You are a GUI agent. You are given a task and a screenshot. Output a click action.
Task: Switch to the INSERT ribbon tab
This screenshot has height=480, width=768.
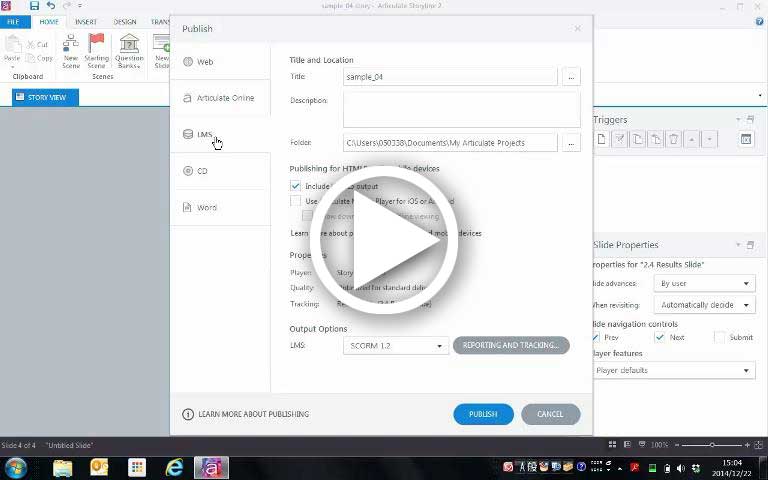(x=86, y=22)
